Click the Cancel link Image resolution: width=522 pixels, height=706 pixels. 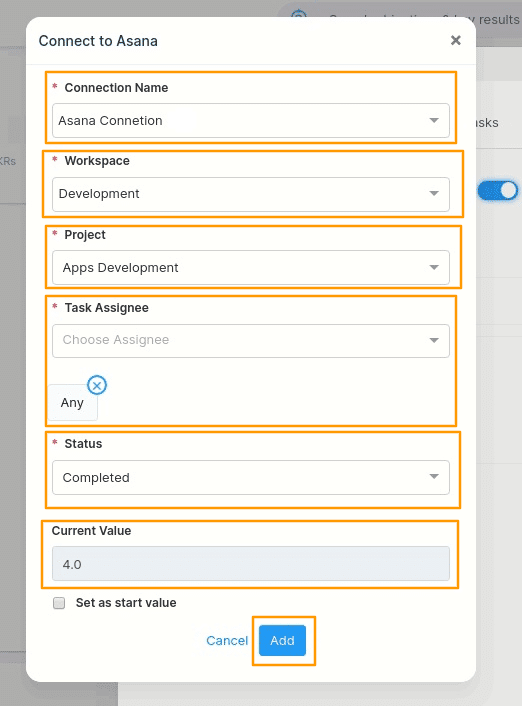coord(227,641)
